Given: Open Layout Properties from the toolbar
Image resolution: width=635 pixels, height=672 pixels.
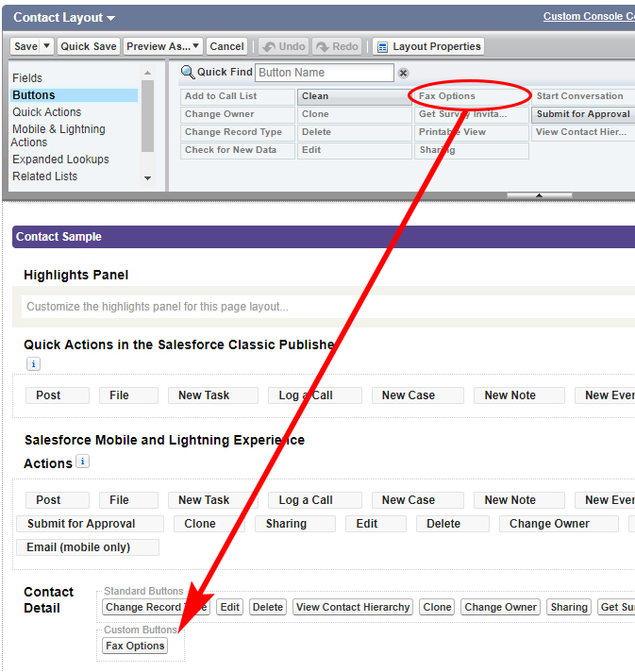Looking at the screenshot, I should coord(428,46).
